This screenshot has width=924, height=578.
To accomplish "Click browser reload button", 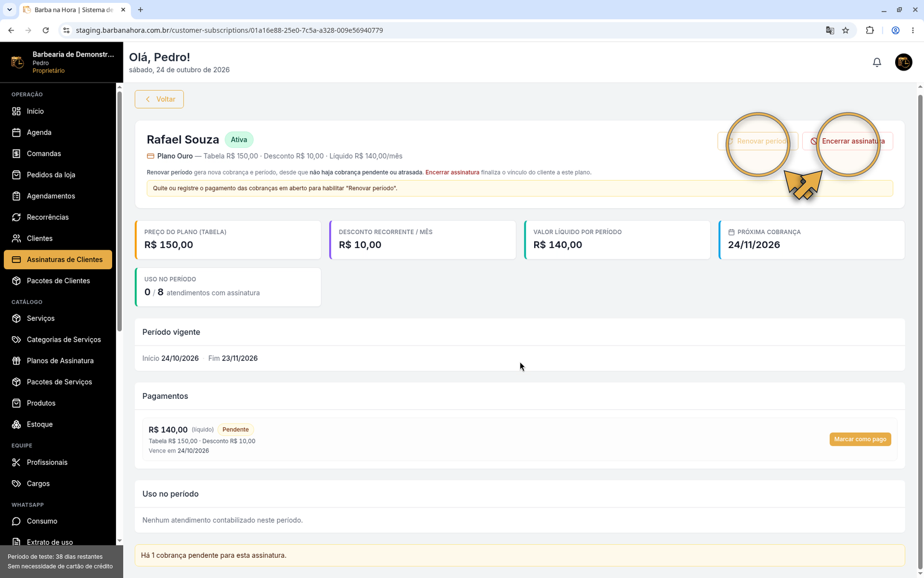I will tap(46, 30).
